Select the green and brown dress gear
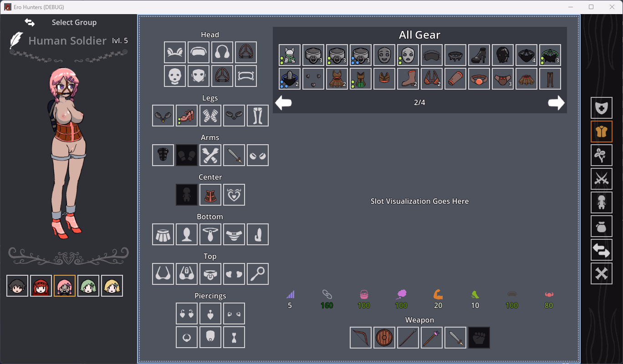This screenshot has width=623, height=364. coord(361,79)
